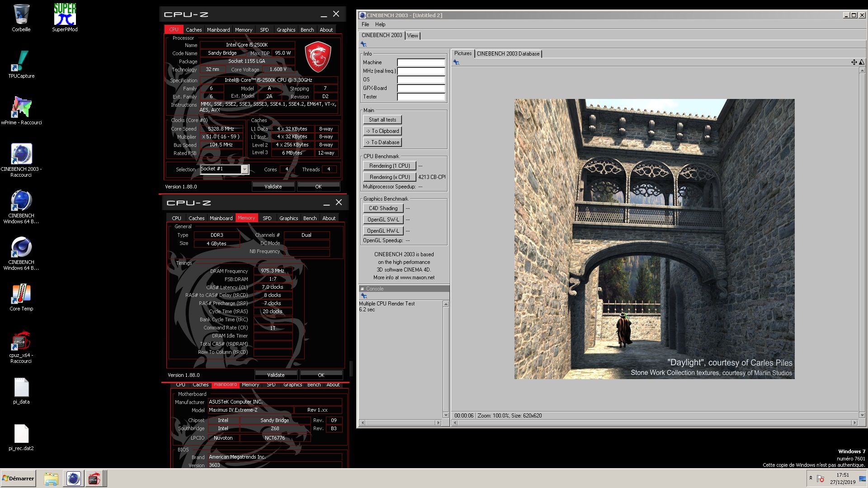868x488 pixels.
Task: Open the Caches tab in the top CPU-Z window
Action: pyautogui.click(x=194, y=30)
